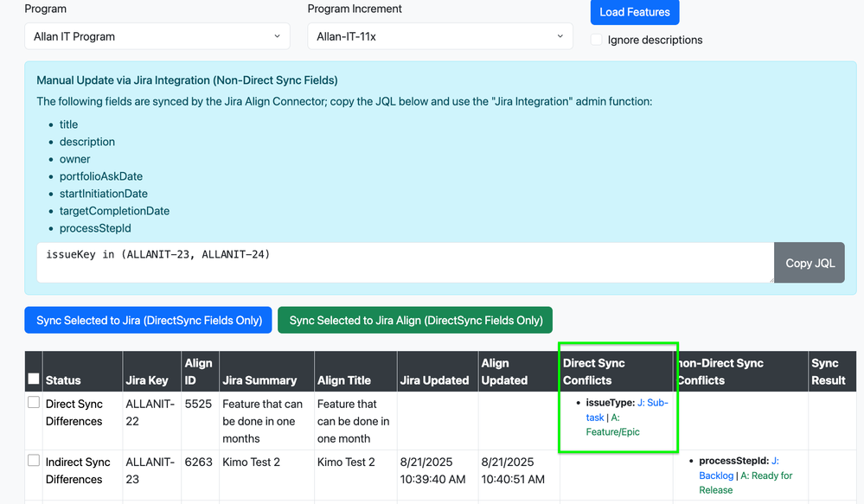Click Sync Selected to Jira (DirectSync Fields Only)

pos(148,320)
